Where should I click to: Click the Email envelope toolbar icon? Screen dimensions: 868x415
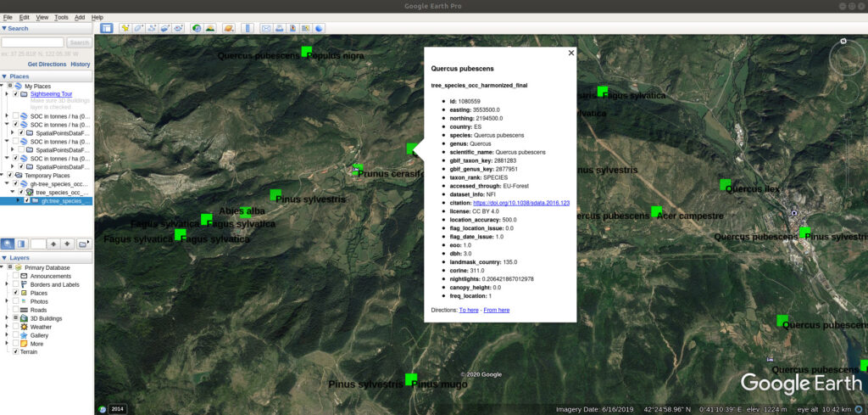[266, 28]
